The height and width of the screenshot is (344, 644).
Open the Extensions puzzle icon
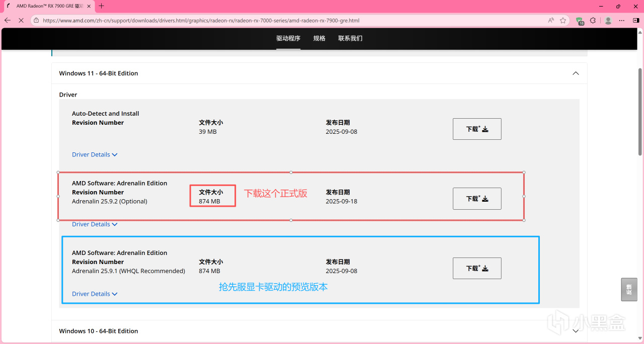593,21
